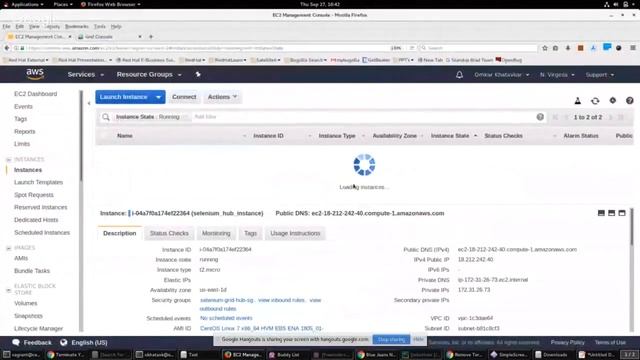Image resolution: width=640 pixels, height=360 pixels.
Task: Collapse the Elastic Block Store section
Action: click(9, 290)
